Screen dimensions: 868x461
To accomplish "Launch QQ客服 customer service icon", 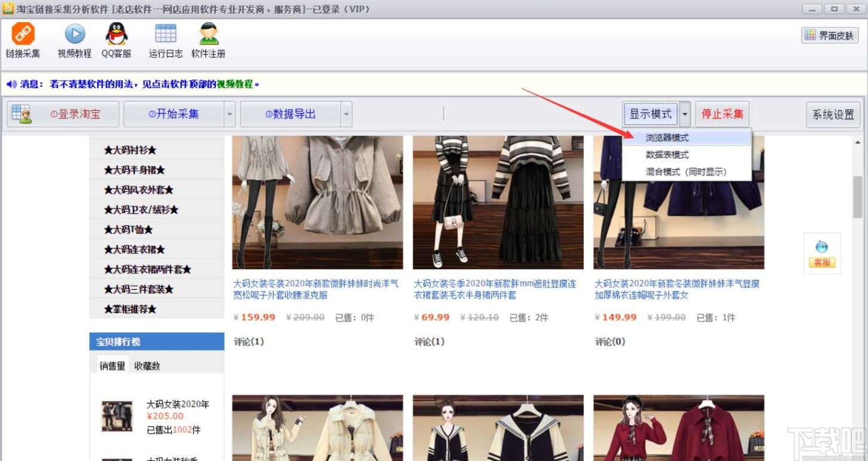I will pyautogui.click(x=116, y=40).
